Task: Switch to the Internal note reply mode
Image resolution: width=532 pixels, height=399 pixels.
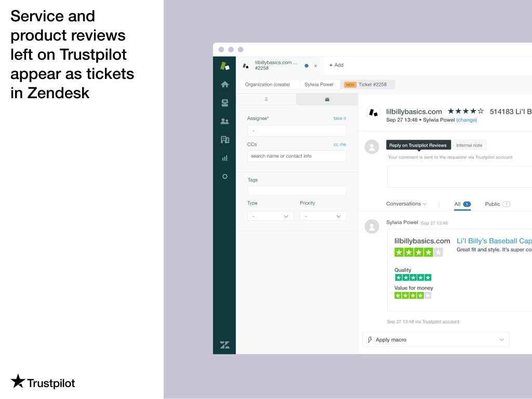Action: (469, 145)
